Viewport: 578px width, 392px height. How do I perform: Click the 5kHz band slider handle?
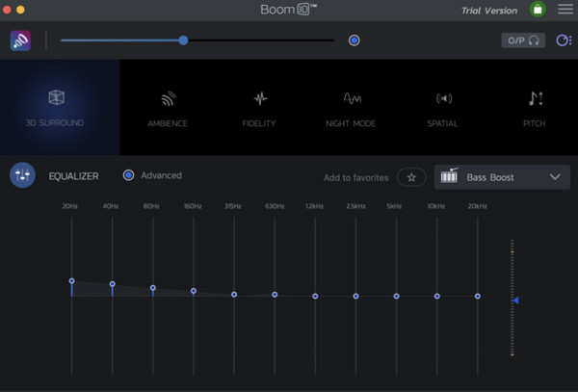(x=396, y=297)
